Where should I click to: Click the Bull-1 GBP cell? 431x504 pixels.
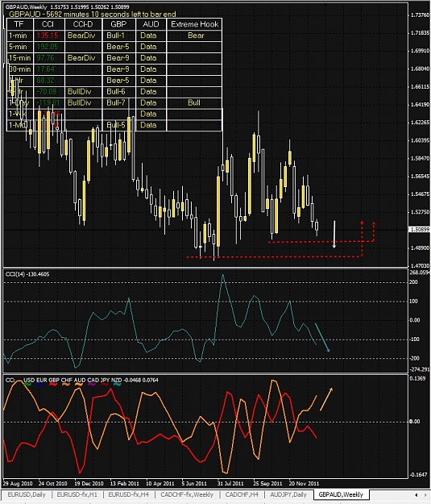tap(116, 35)
